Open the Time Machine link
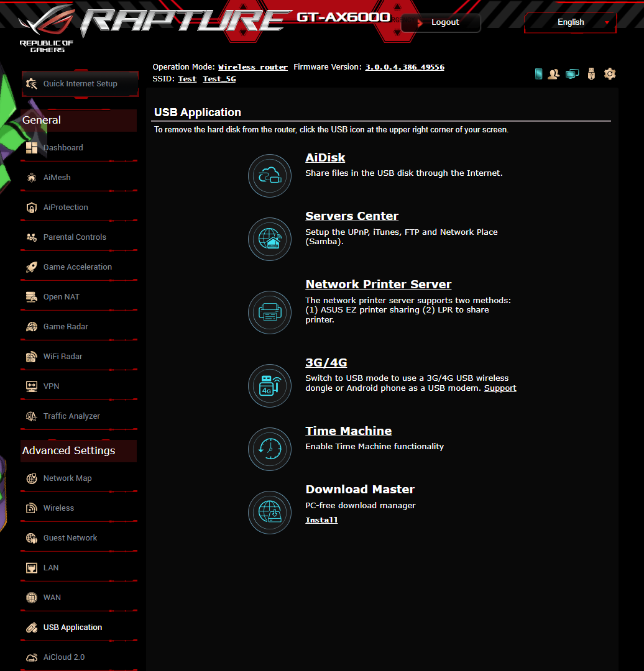644x671 pixels. [348, 431]
